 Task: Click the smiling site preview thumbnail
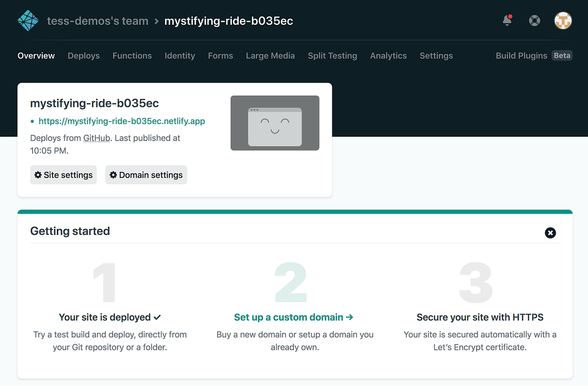275,123
